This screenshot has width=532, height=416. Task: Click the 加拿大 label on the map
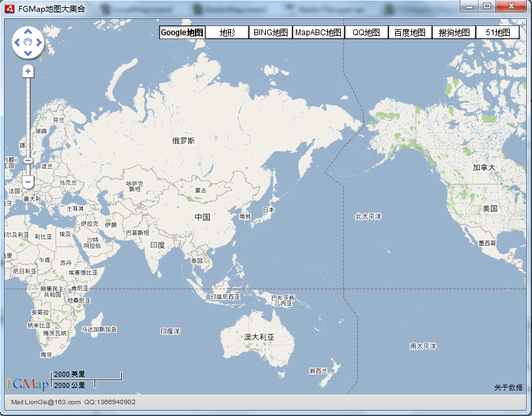point(484,168)
